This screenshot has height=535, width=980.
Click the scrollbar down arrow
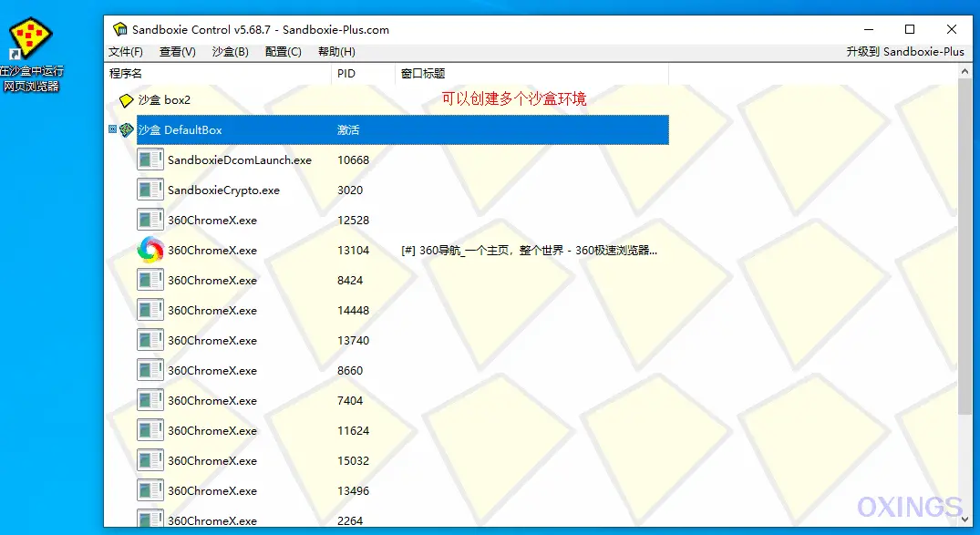(x=965, y=519)
